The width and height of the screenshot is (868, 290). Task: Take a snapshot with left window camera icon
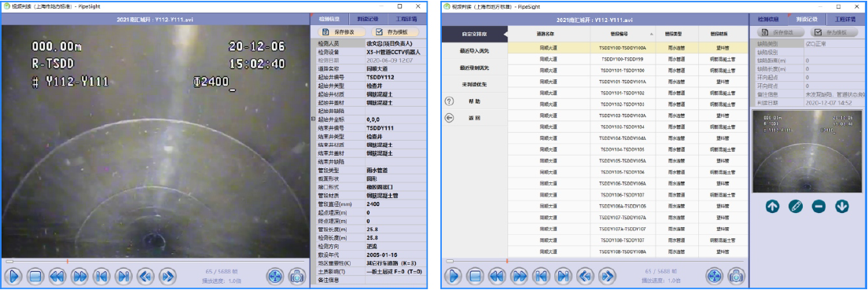click(x=296, y=275)
